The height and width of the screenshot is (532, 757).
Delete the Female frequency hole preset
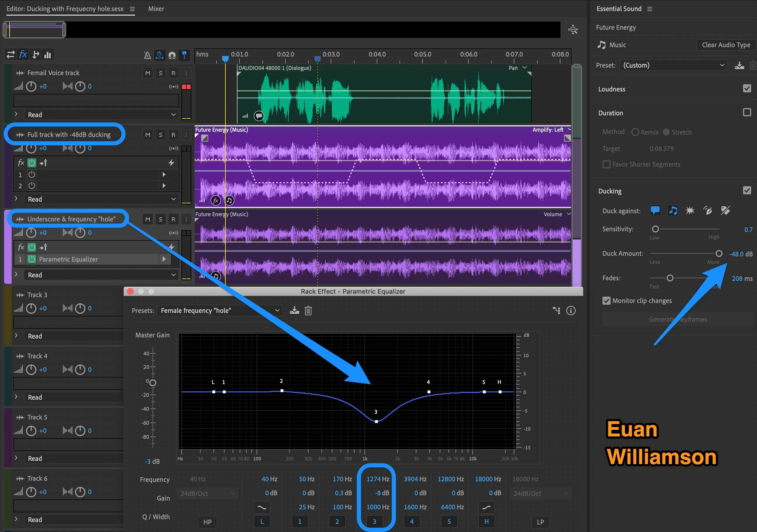click(308, 310)
